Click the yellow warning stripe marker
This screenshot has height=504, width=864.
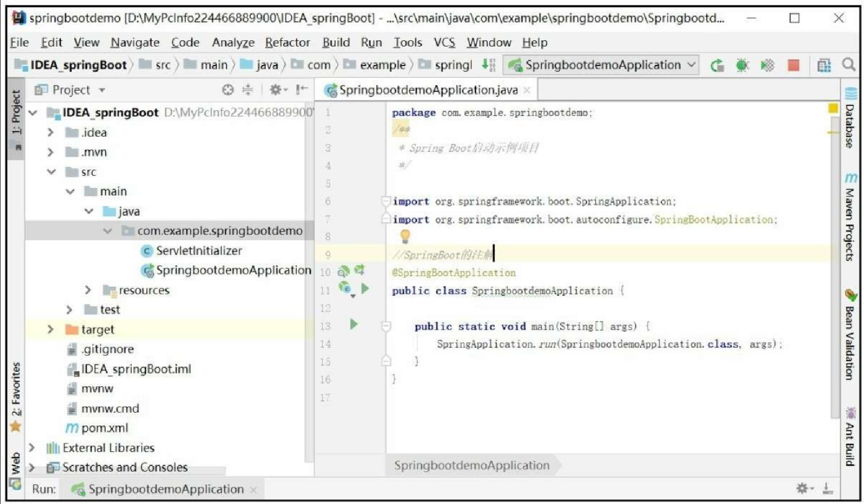tap(833, 133)
